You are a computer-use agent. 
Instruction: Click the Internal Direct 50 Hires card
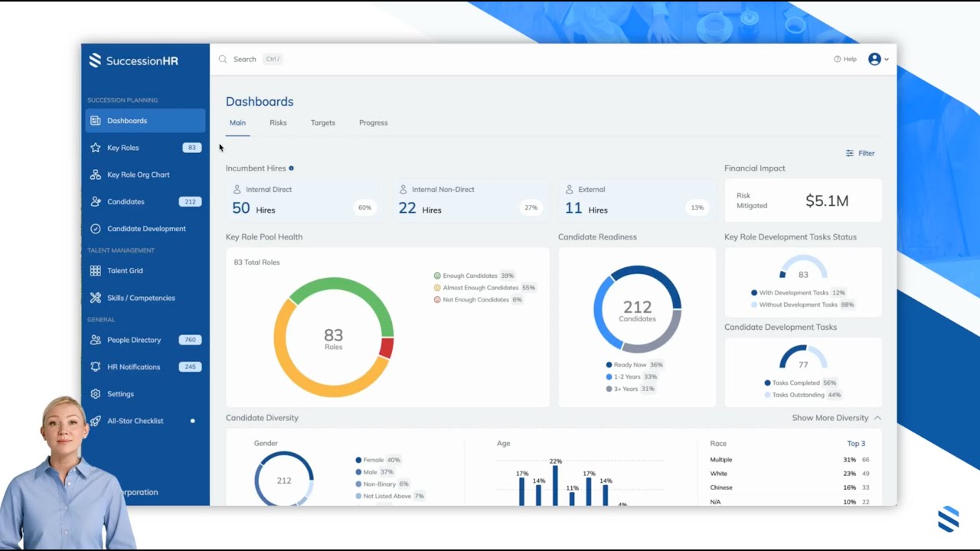coord(305,201)
